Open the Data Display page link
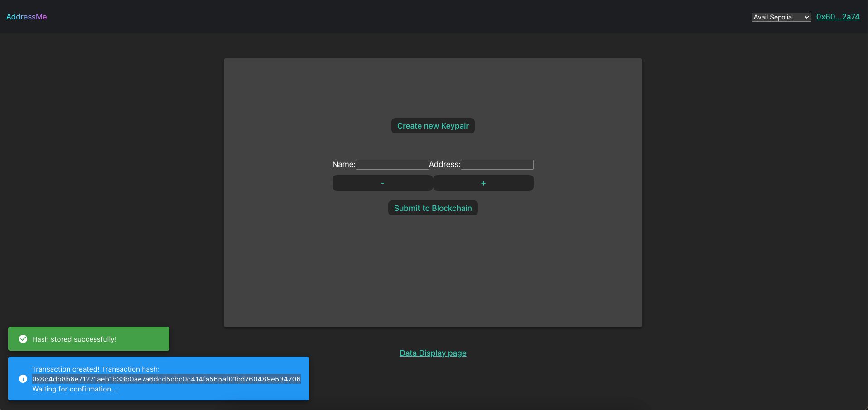This screenshot has height=410, width=868. [x=433, y=353]
